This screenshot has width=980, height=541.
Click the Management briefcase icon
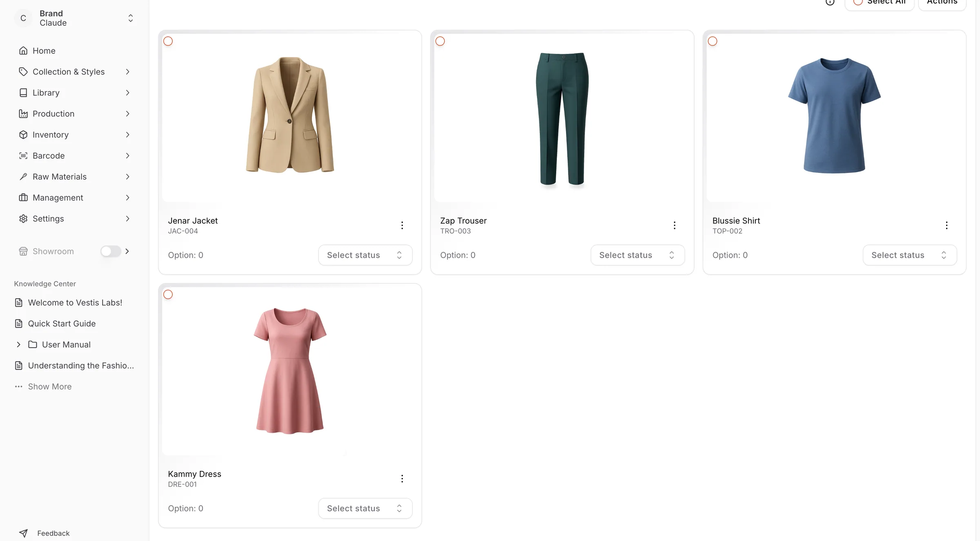point(23,198)
